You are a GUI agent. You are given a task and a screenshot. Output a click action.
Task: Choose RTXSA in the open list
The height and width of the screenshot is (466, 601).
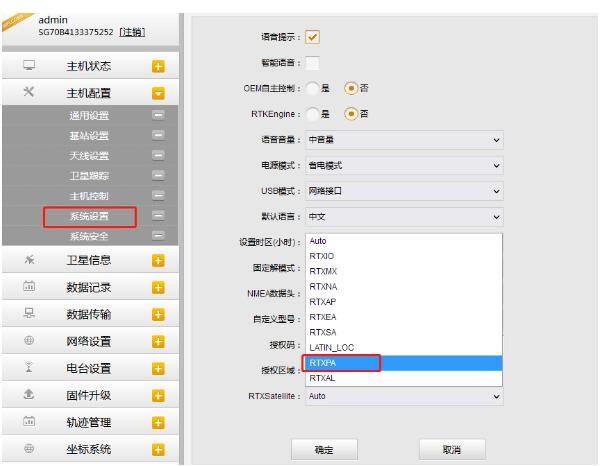click(404, 332)
